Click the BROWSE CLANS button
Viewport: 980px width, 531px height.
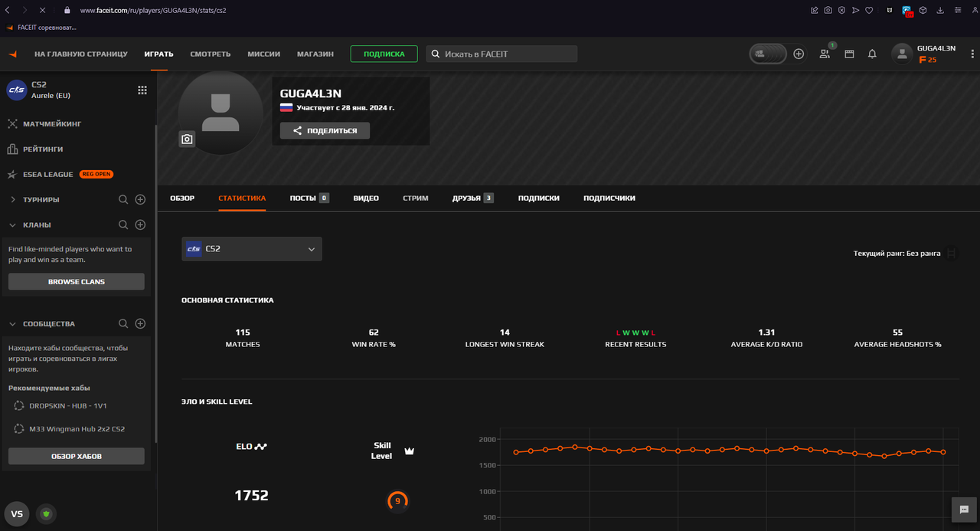[77, 282]
